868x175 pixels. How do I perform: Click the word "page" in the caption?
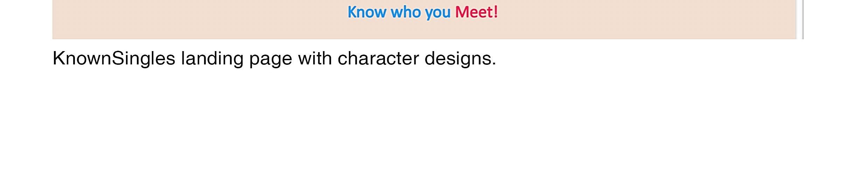point(271,59)
